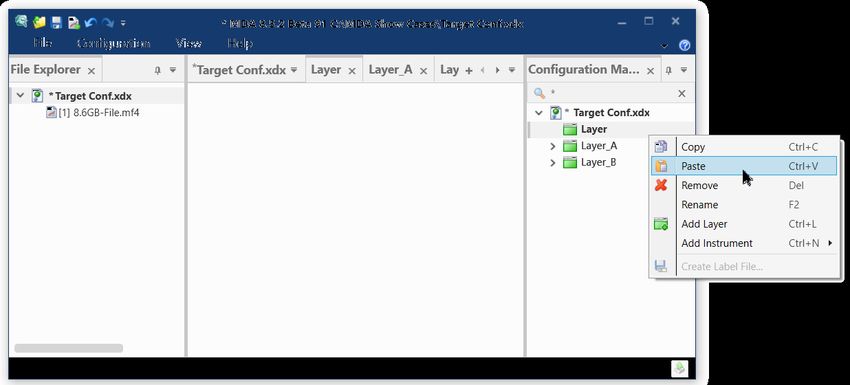Switch to the Layer_A tab
The image size is (850, 385).
(x=390, y=69)
